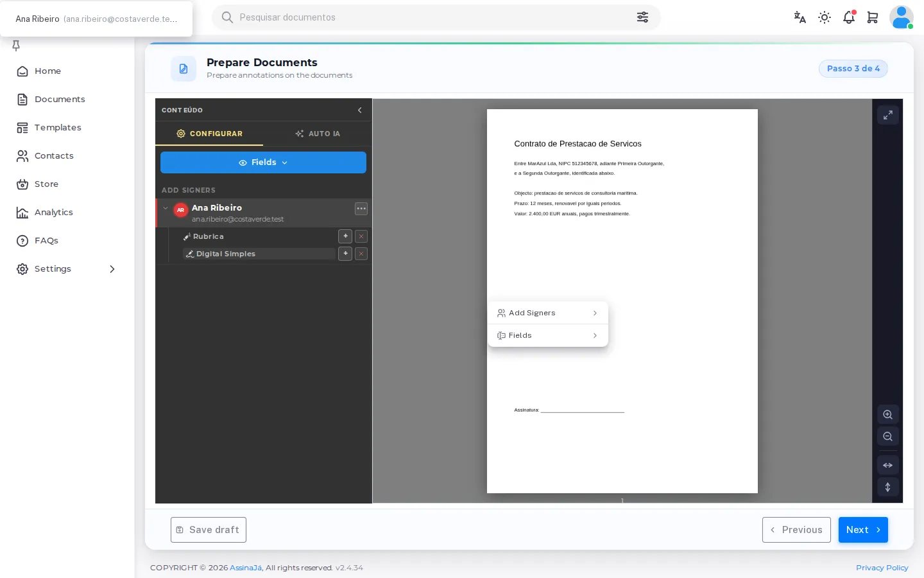Focus the Pesquisar documentos search field
924x578 pixels.
click(x=436, y=17)
